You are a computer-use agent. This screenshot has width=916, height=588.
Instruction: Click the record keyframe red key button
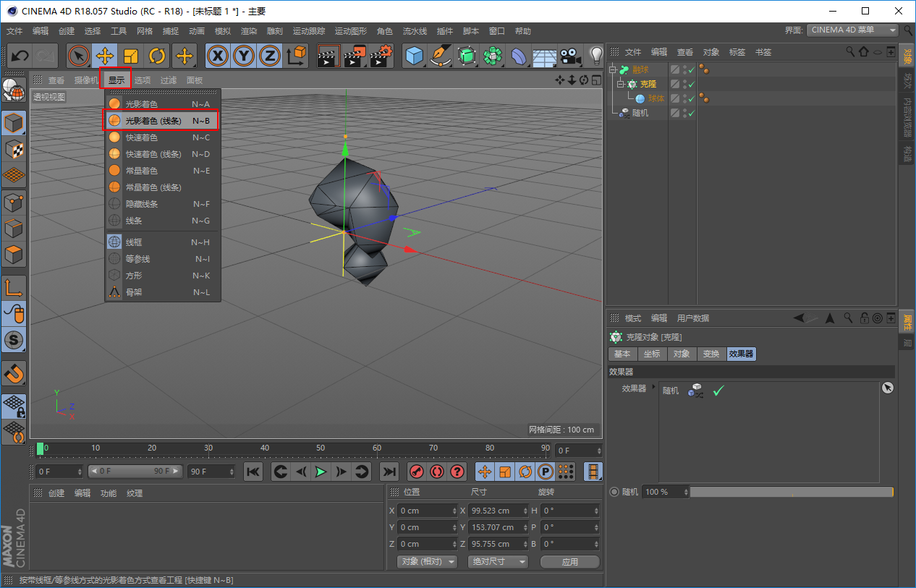coord(416,472)
